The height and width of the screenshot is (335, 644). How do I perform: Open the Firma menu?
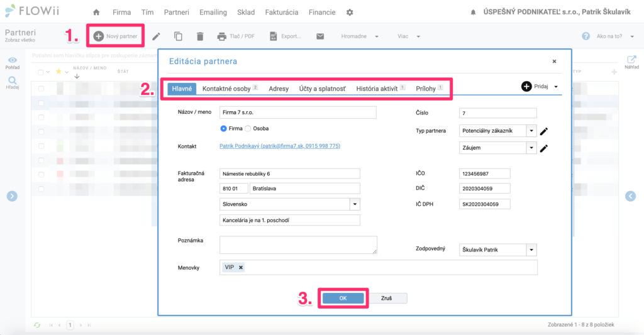coord(121,13)
